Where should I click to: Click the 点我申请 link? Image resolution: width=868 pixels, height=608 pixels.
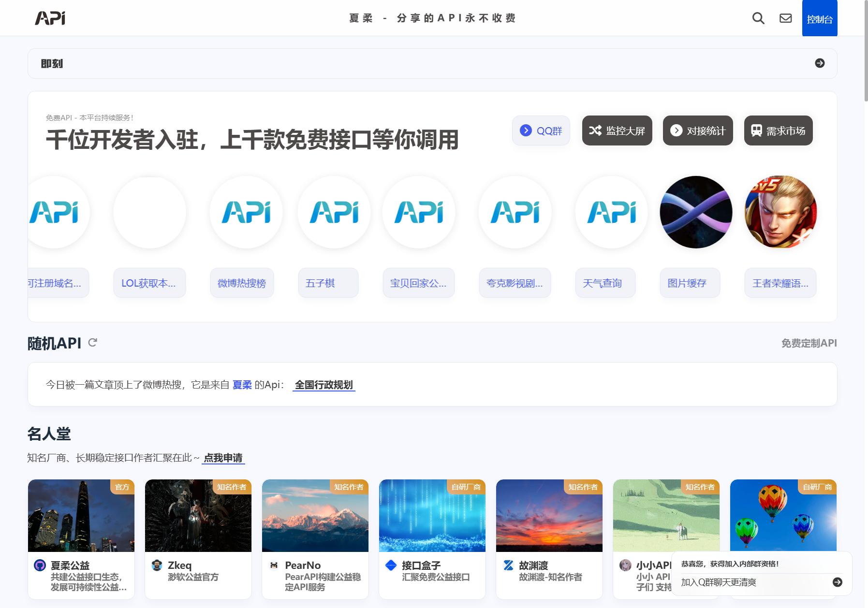click(x=223, y=458)
